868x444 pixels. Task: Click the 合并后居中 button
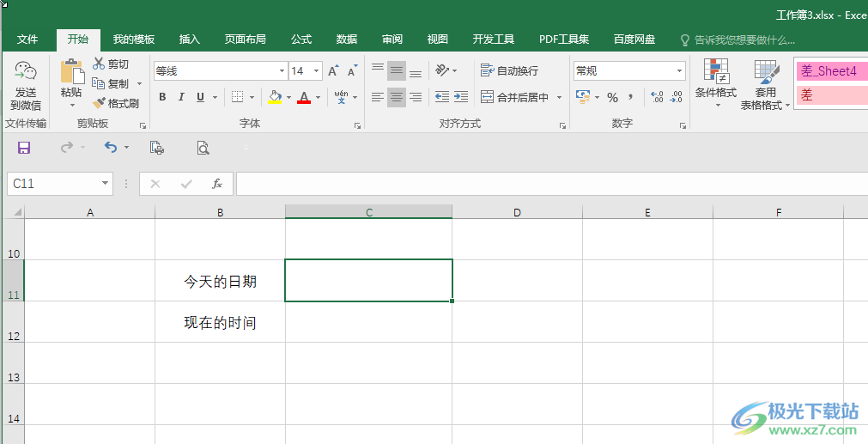(515, 97)
